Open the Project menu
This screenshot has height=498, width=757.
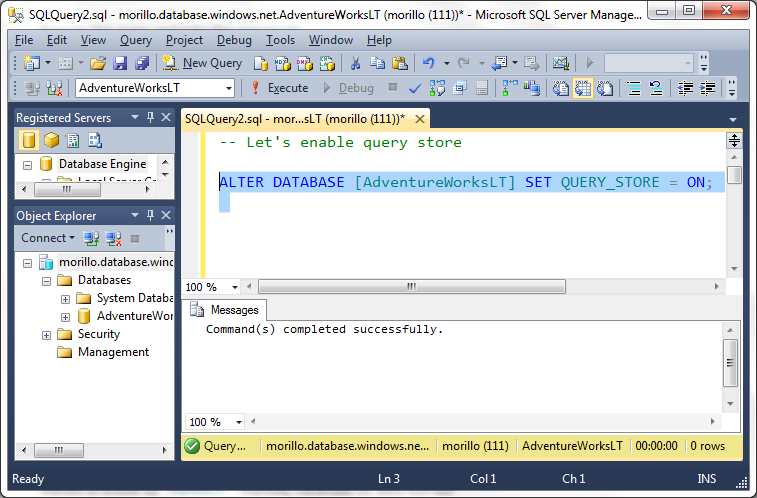click(x=184, y=40)
